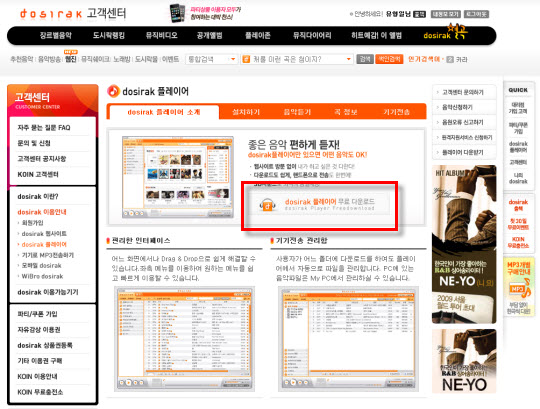Viewport: 540px width, 409px height.
Task: Open 파티/쿠폰 가입 in sidebar
Action: click(x=37, y=314)
